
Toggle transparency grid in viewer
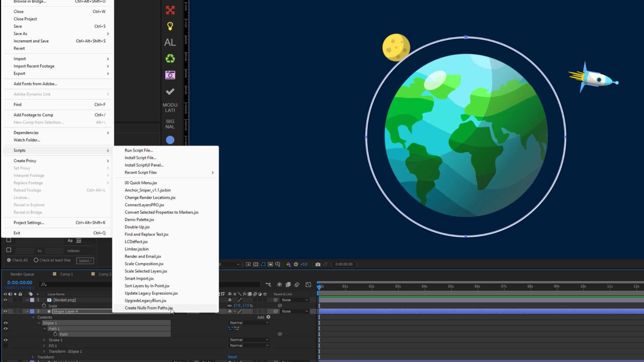click(x=256, y=264)
